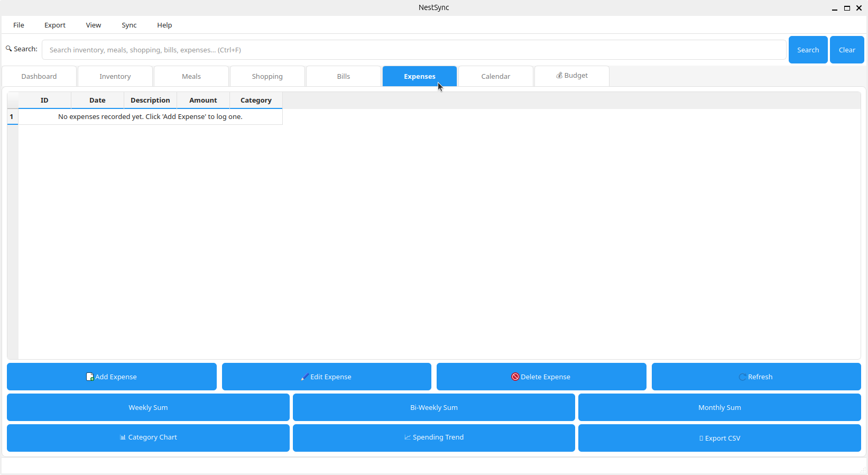The image size is (868, 475).
Task: Sort by the ID column header
Action: click(x=44, y=100)
